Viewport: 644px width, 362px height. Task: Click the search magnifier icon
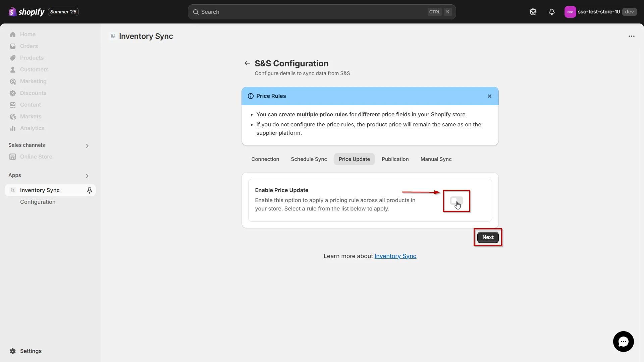coord(196,12)
